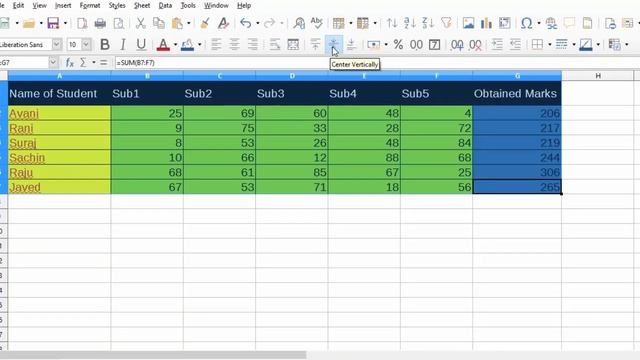Click the Javed student link

(25, 187)
